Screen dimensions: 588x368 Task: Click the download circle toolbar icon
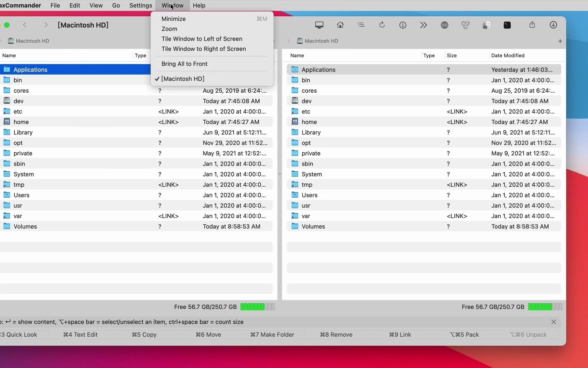pos(553,25)
